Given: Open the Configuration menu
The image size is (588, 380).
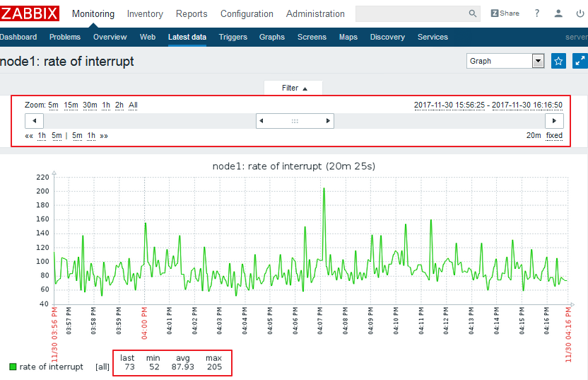Looking at the screenshot, I should [x=247, y=13].
